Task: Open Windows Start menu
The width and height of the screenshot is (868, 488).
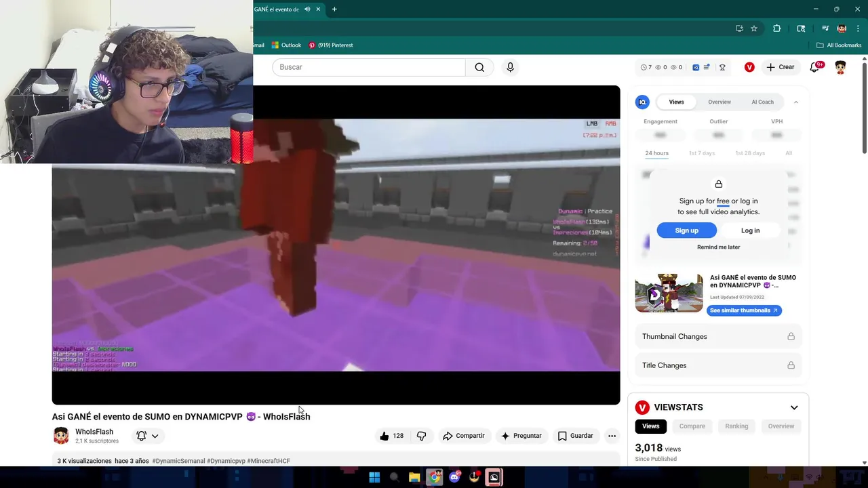Action: 374,477
